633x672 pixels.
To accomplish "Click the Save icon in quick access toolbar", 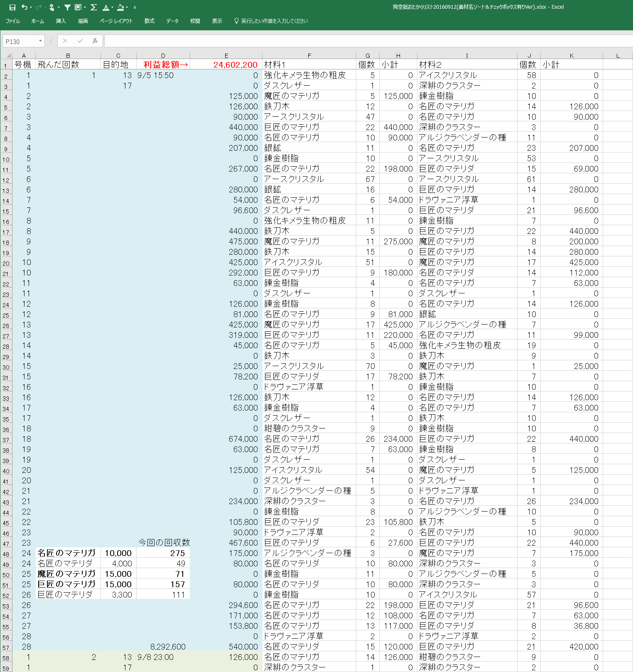I will coord(12,7).
